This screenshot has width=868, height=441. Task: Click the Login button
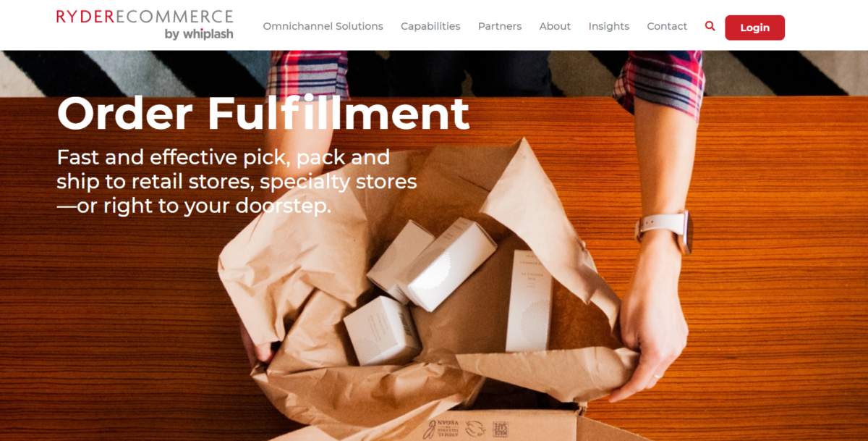(x=754, y=28)
